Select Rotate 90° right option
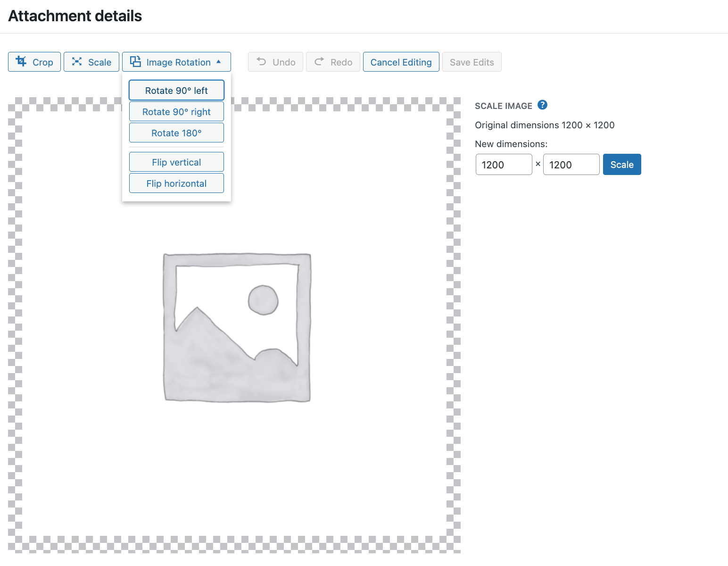Screen dimensions: 728x566 (x=176, y=111)
